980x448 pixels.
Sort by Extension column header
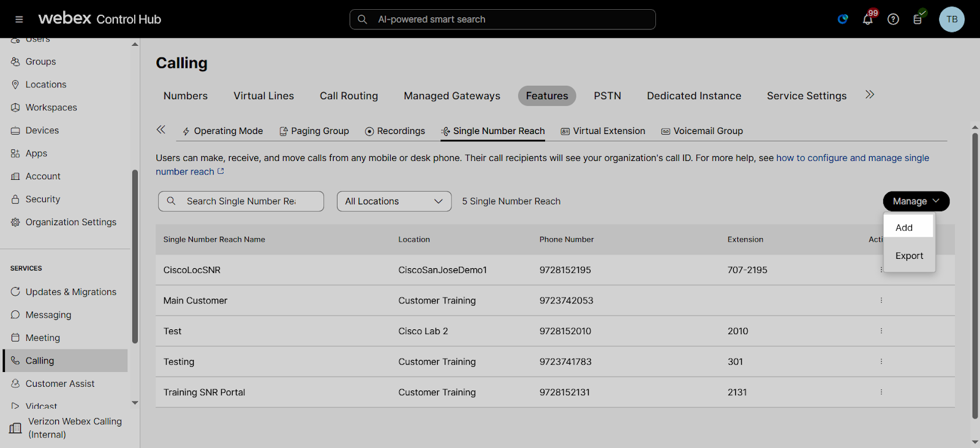[x=745, y=239]
